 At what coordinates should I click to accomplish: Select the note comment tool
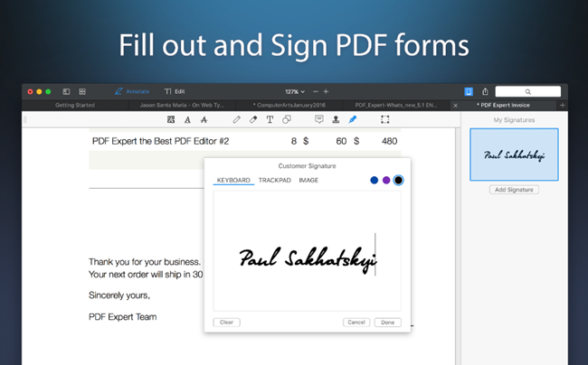(319, 119)
